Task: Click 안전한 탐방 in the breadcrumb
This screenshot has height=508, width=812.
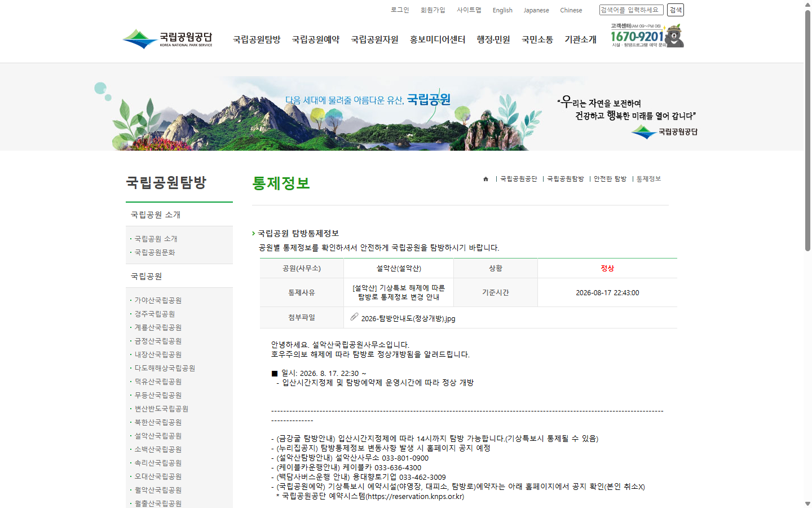Action: (x=610, y=179)
